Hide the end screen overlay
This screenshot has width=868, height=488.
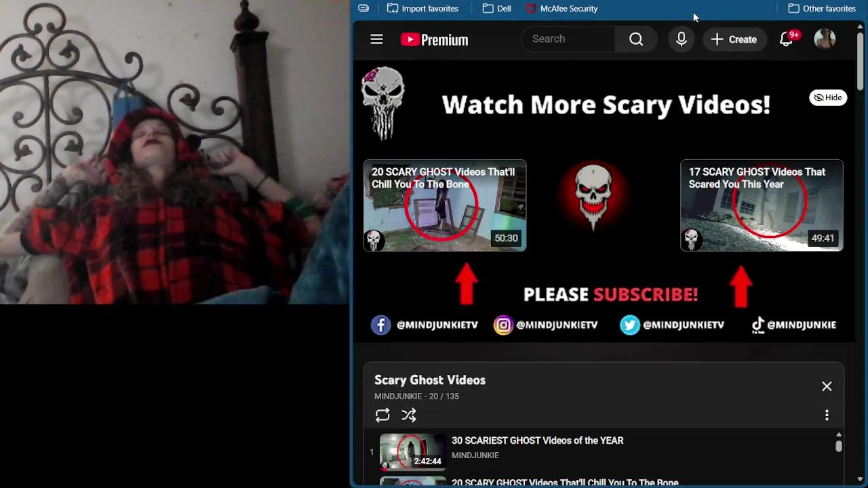tap(828, 98)
